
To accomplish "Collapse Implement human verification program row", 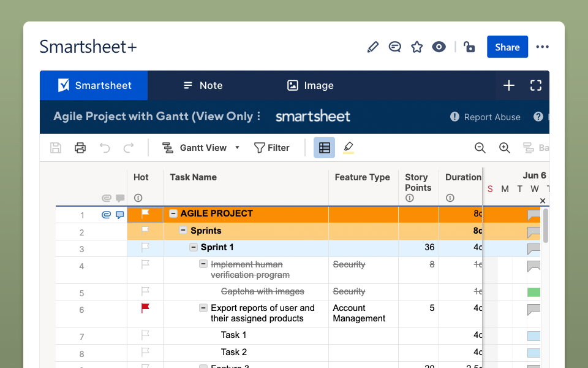I will point(203,264).
